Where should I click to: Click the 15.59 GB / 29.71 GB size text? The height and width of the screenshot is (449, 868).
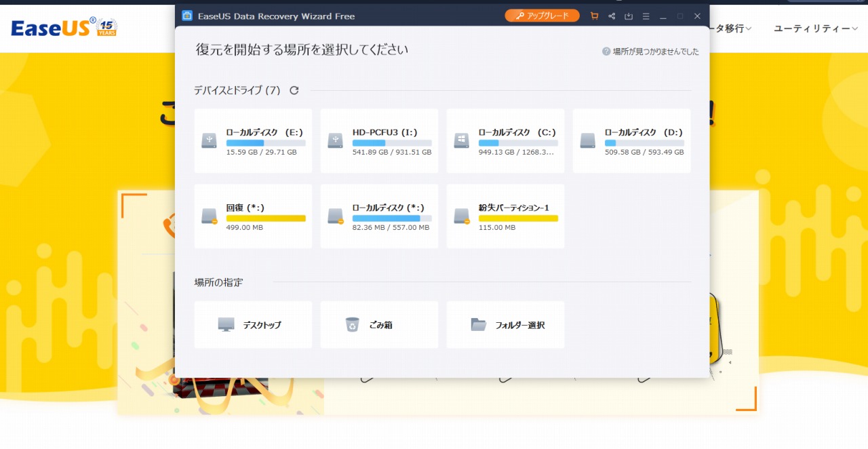coord(261,153)
